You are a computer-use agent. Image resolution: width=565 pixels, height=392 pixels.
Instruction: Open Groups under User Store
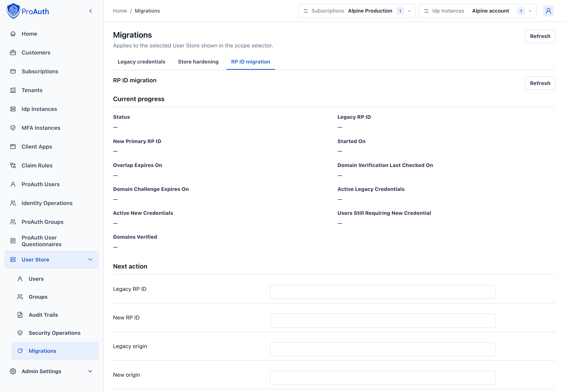pos(55,297)
